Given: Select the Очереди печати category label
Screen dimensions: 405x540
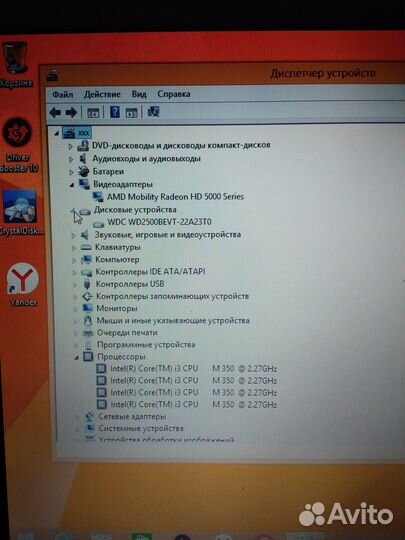Looking at the screenshot, I should click(127, 333).
